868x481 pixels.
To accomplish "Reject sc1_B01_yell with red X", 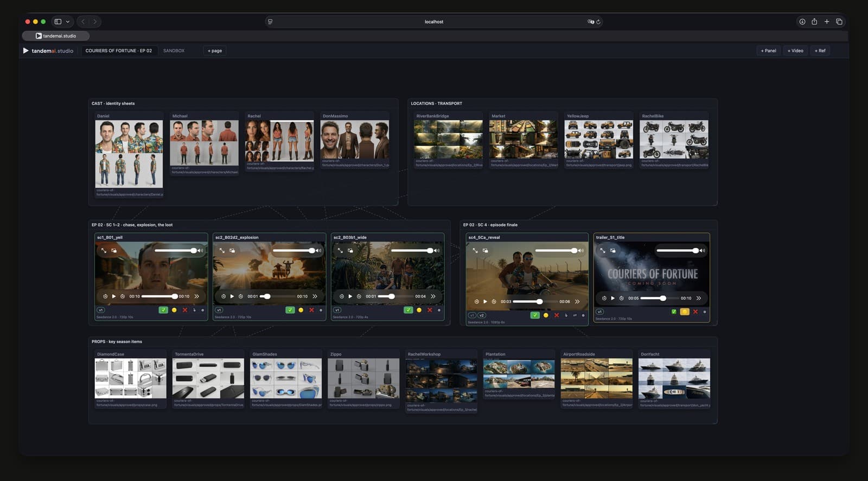I will click(x=185, y=310).
